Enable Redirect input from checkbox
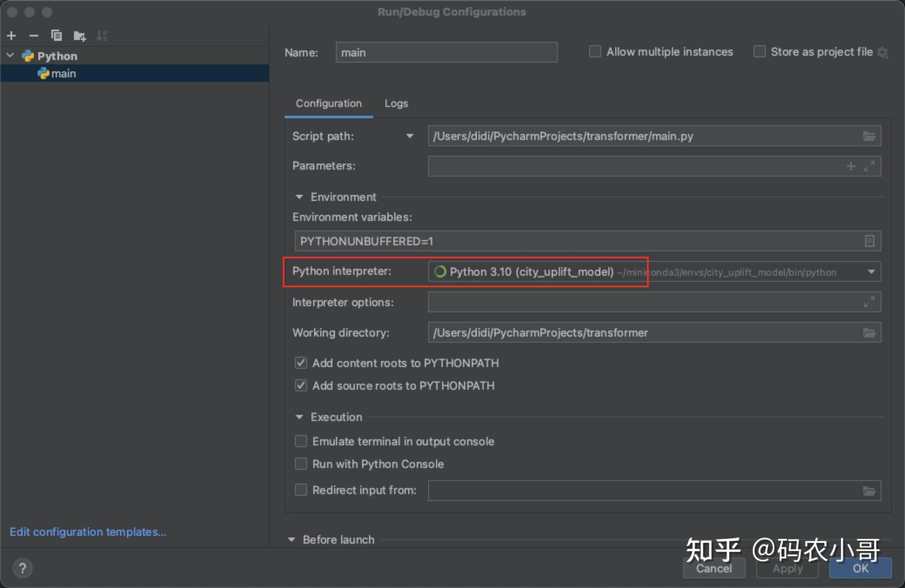 pos(301,490)
